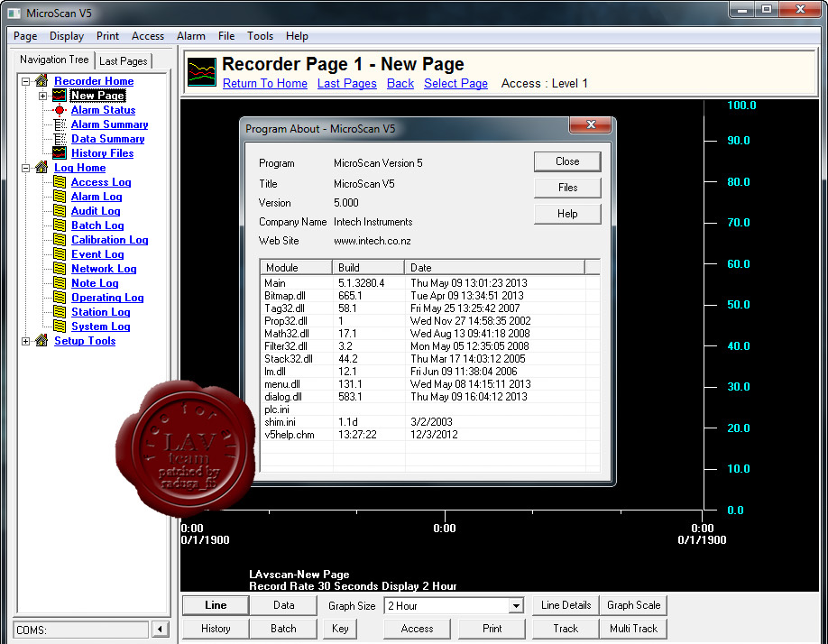Click the Access button below the graph

pyautogui.click(x=417, y=629)
